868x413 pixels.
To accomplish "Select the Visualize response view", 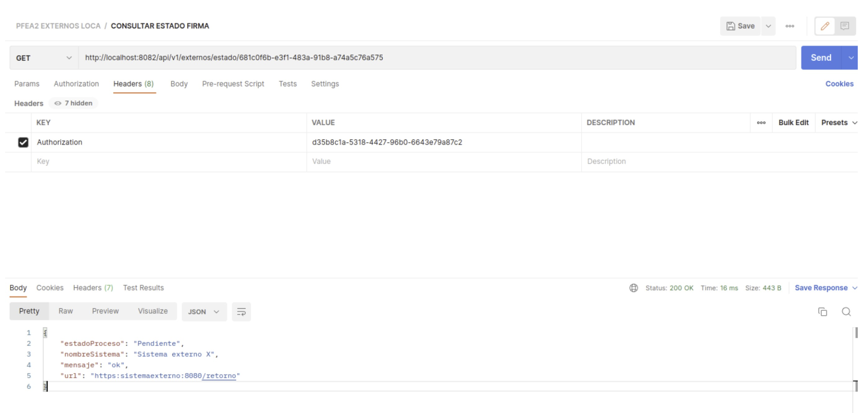I will (x=152, y=311).
